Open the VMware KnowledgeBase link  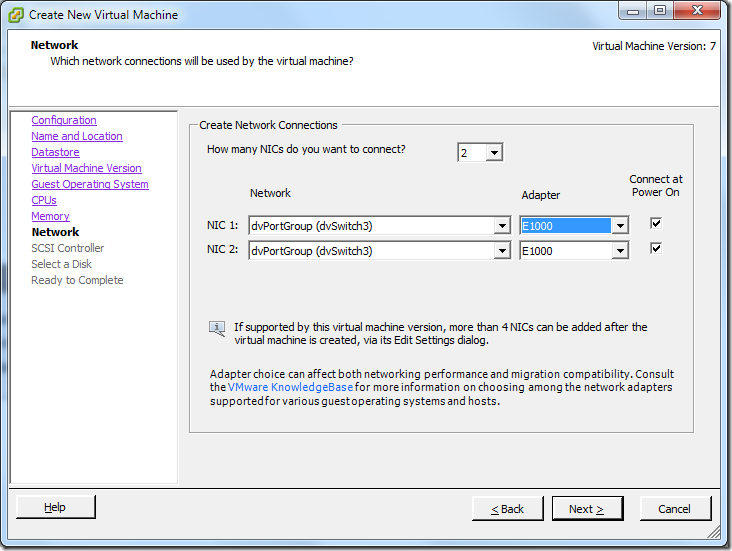290,387
